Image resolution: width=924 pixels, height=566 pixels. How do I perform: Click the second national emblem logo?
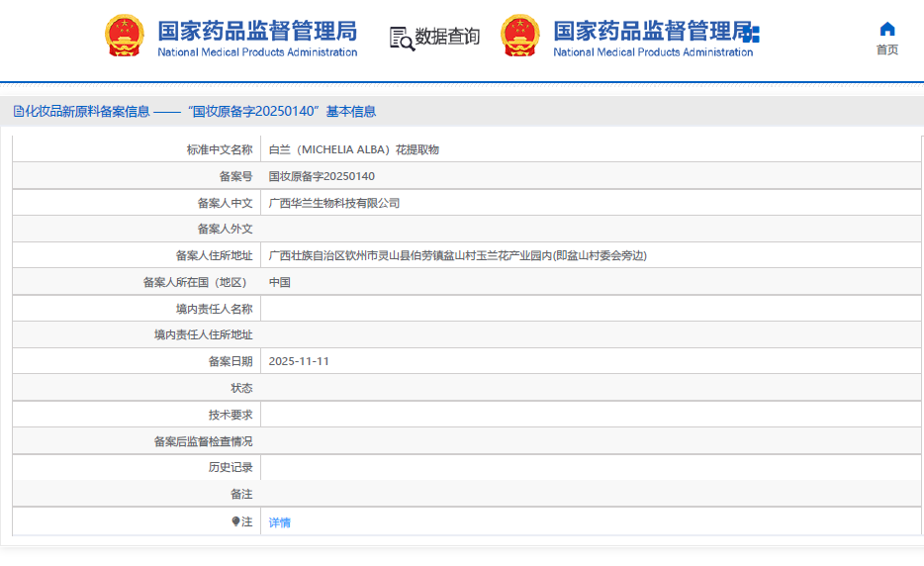click(520, 36)
